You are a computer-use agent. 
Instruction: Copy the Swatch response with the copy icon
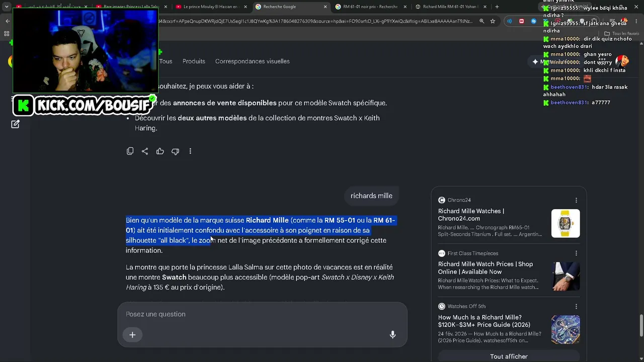pyautogui.click(x=130, y=151)
